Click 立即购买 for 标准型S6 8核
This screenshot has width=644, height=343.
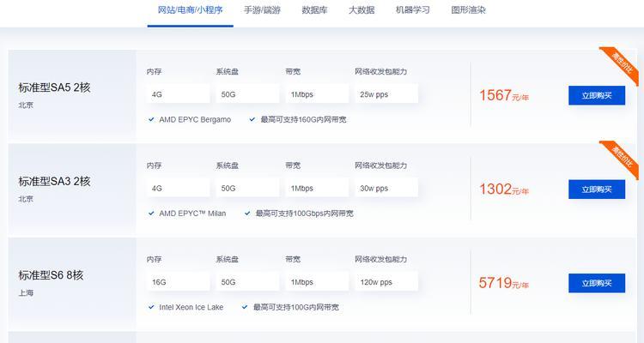597,283
